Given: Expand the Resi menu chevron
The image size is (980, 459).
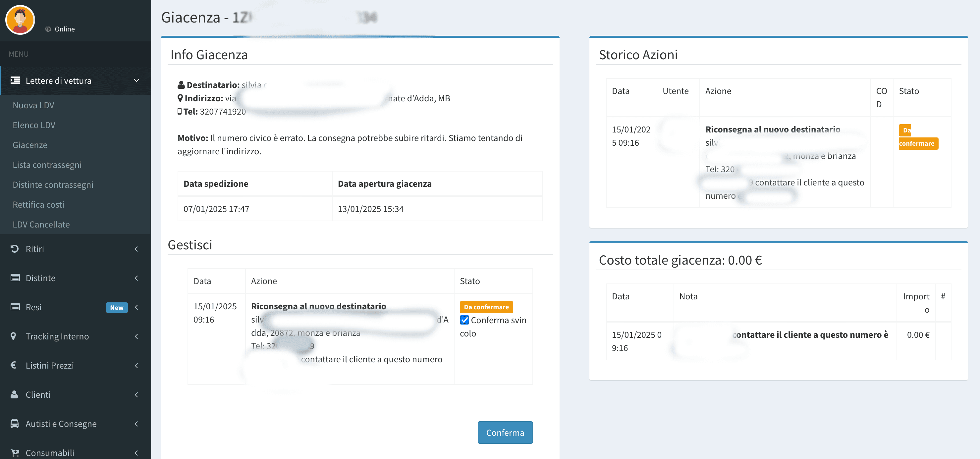Looking at the screenshot, I should (136, 307).
